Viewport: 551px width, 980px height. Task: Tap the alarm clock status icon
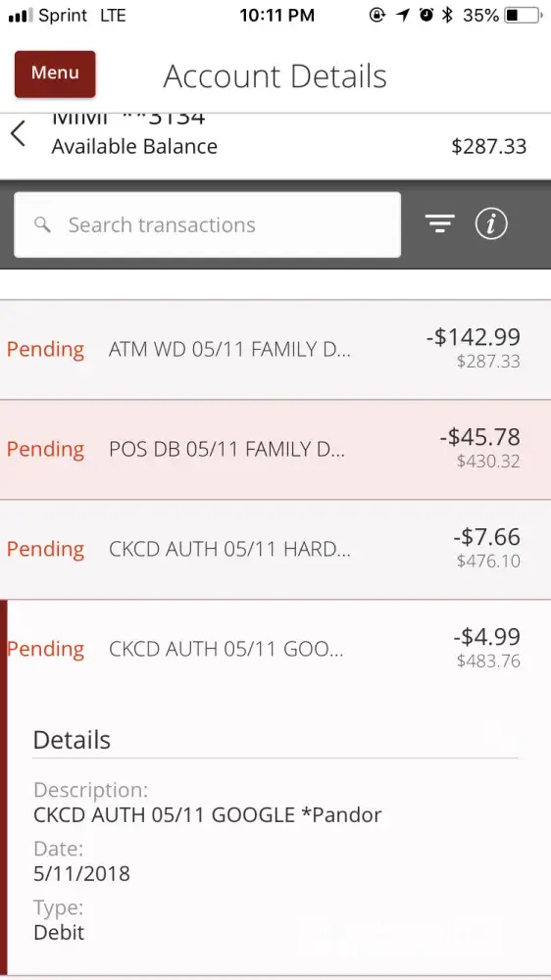426,15
